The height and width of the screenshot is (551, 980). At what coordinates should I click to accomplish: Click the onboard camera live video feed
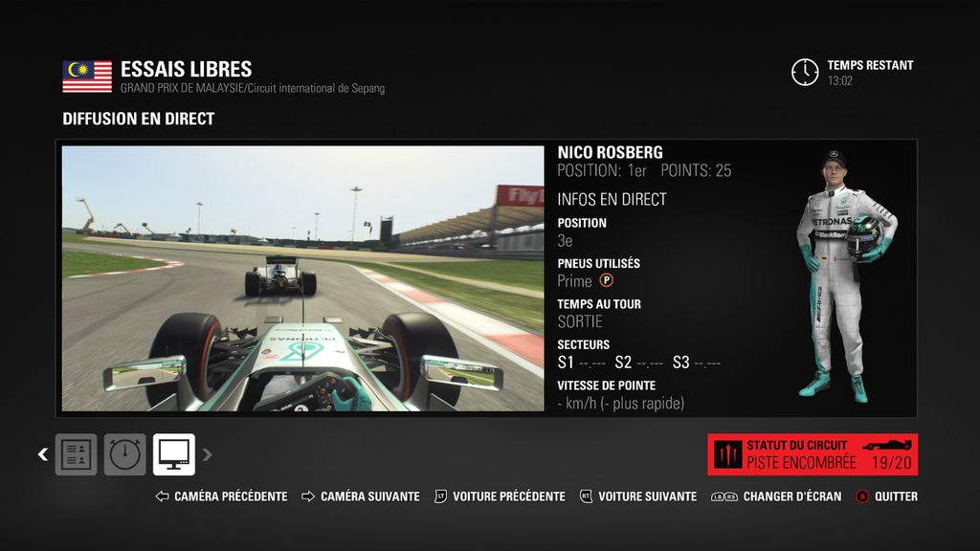coord(303,278)
